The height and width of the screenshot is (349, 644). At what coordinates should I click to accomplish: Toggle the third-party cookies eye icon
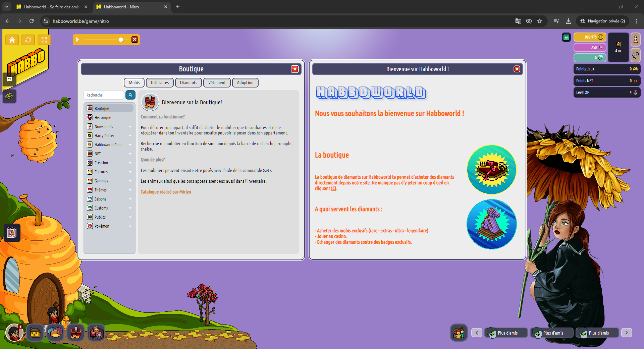pos(529,21)
